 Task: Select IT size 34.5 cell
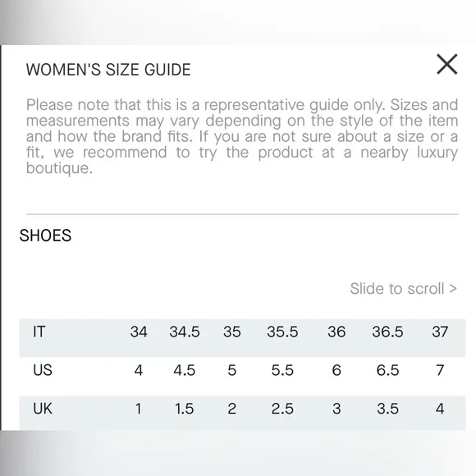(185, 332)
